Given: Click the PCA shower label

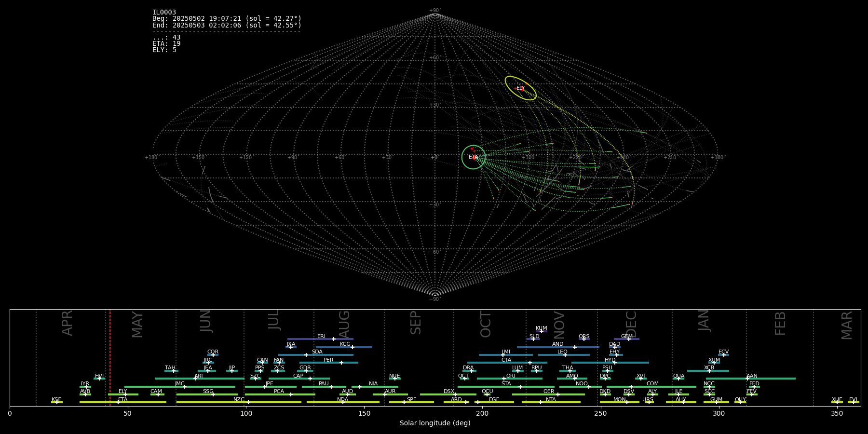Looking at the screenshot, I should (x=279, y=392).
